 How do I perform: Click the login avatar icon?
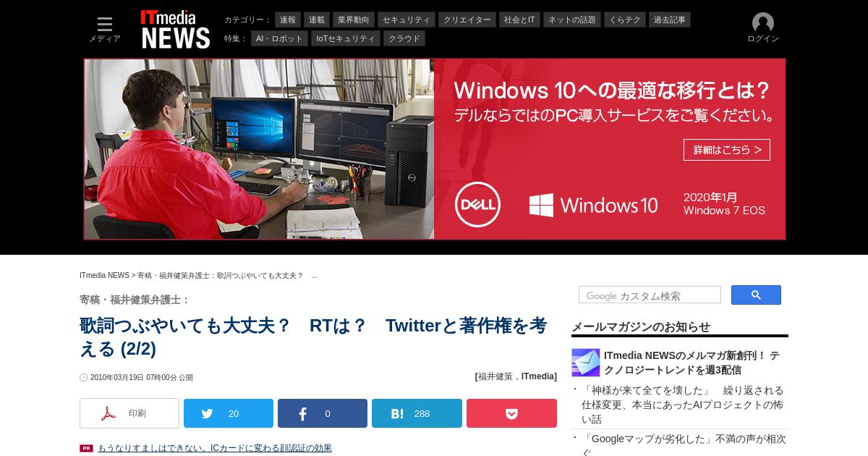(x=763, y=23)
